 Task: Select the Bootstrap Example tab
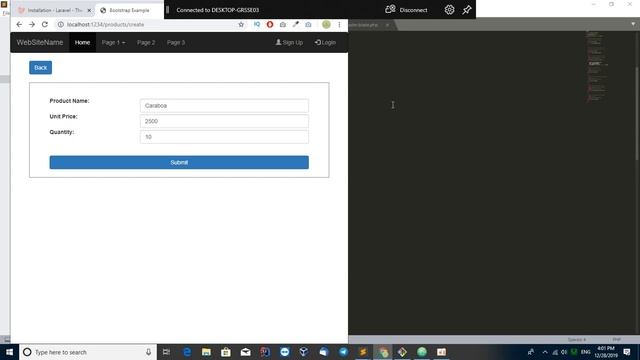click(129, 10)
